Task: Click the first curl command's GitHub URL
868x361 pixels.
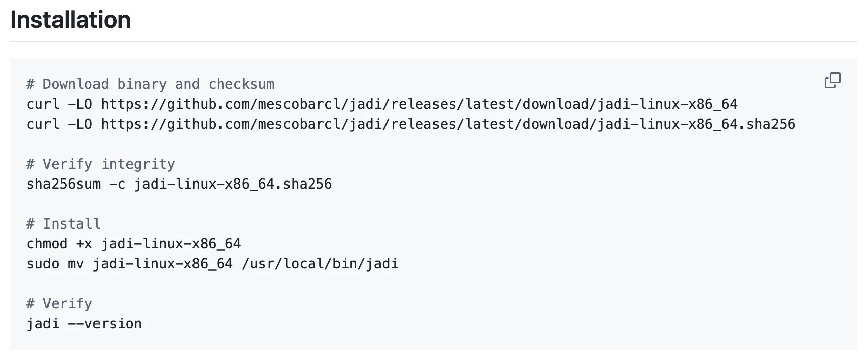Action: 419,104
